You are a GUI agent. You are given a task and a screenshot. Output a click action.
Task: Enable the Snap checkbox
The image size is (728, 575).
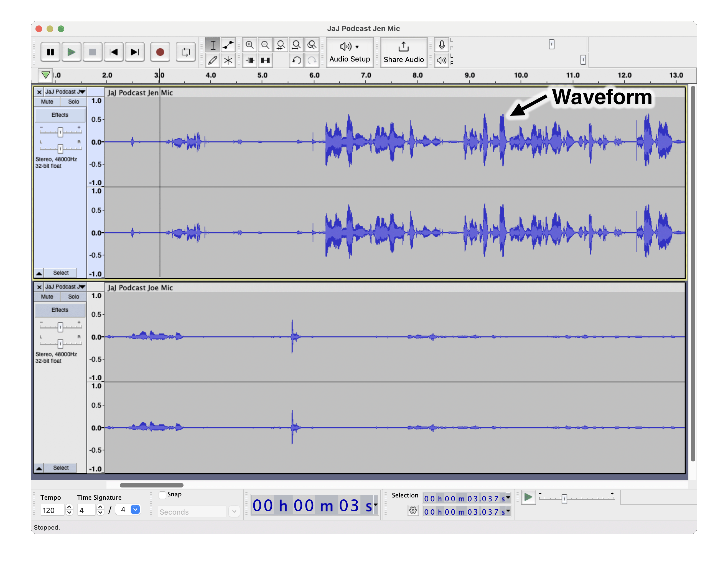tap(162, 495)
